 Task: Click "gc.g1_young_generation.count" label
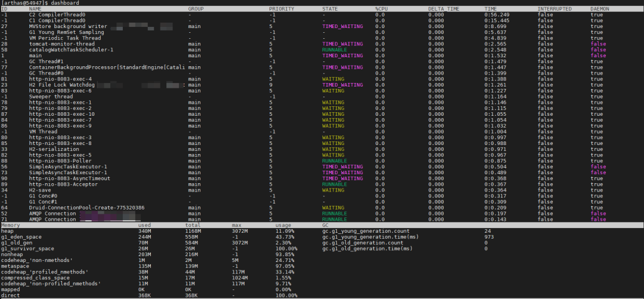[x=366, y=231]
